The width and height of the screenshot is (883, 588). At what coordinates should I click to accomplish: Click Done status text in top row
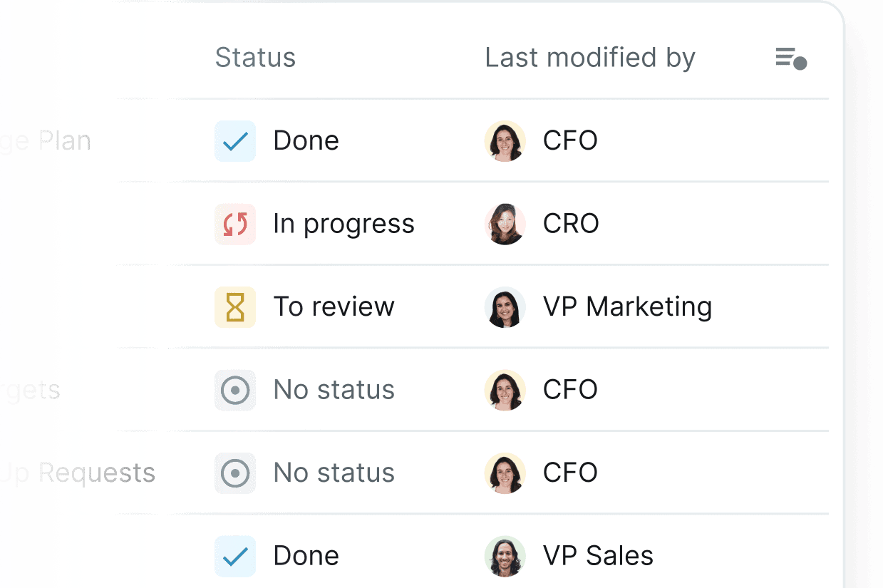[x=306, y=141]
